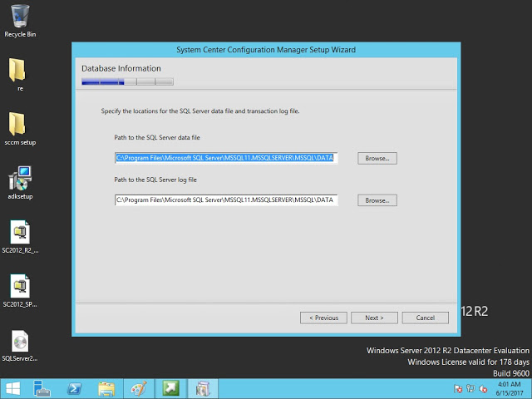Cancel the setup wizard
This screenshot has height=399, width=532.
[425, 318]
